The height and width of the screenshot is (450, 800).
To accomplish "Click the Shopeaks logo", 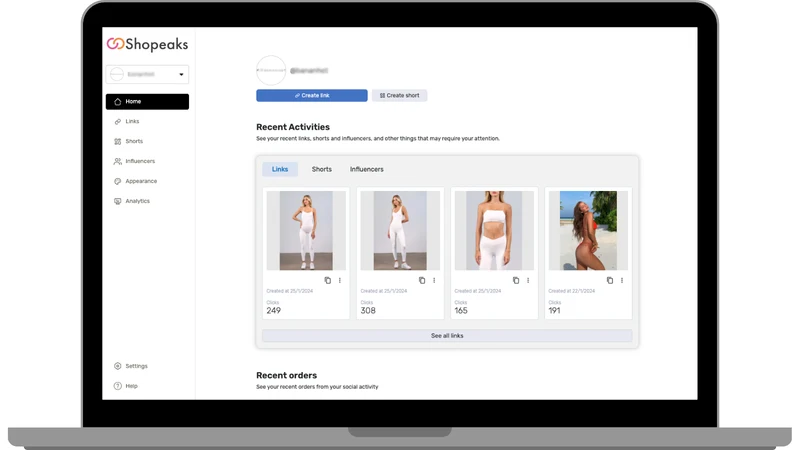I will coord(147,44).
